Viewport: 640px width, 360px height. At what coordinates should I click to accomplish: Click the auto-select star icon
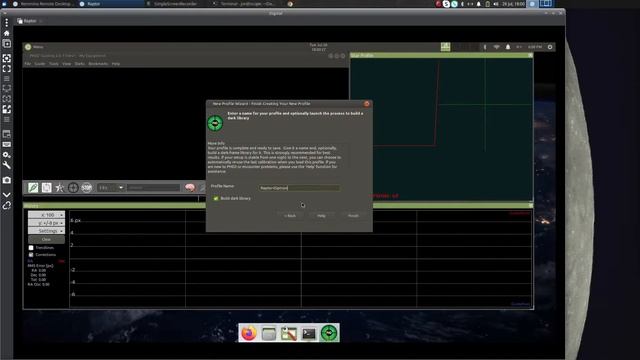click(60, 187)
